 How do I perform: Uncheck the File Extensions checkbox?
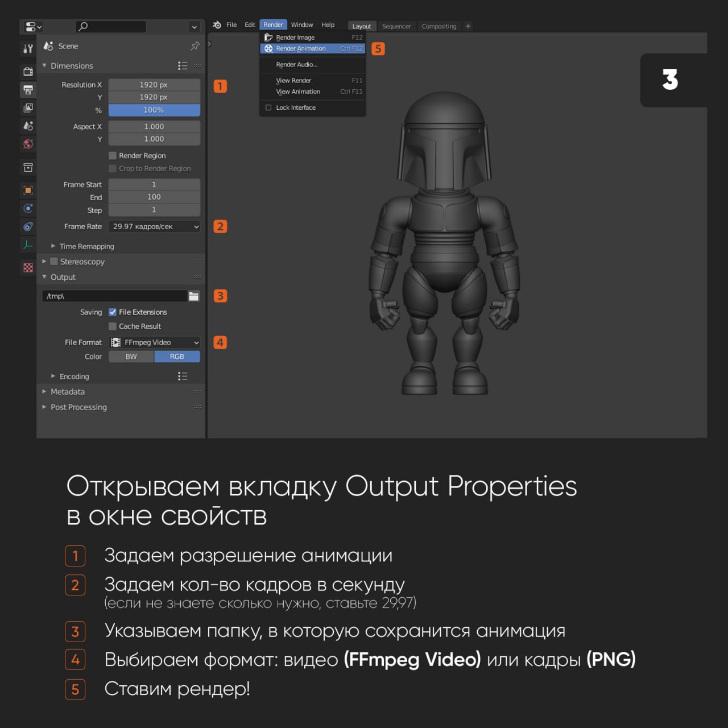113,312
